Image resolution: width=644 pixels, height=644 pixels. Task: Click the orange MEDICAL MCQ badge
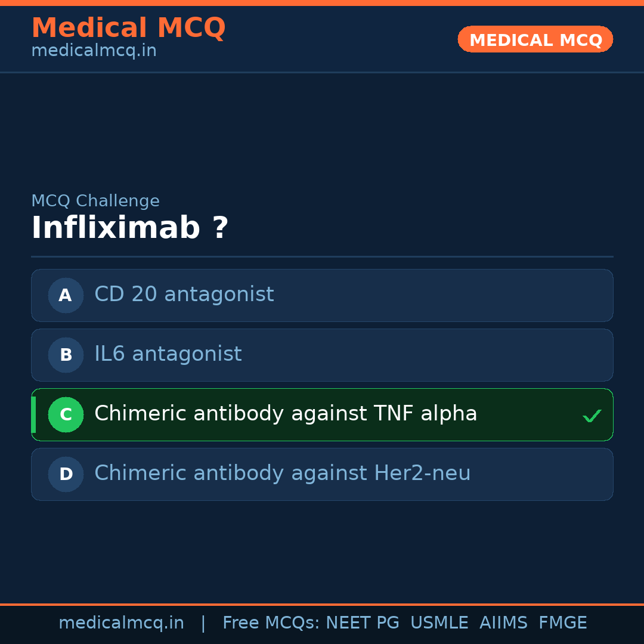(535, 39)
